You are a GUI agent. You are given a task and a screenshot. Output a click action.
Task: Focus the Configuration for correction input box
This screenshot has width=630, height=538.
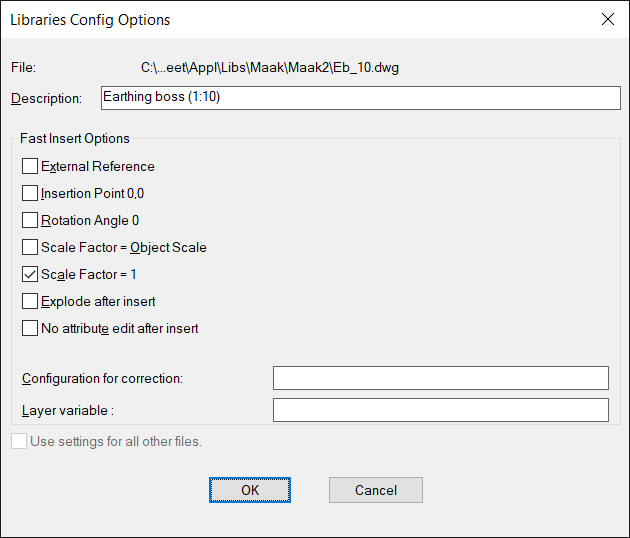pos(441,378)
